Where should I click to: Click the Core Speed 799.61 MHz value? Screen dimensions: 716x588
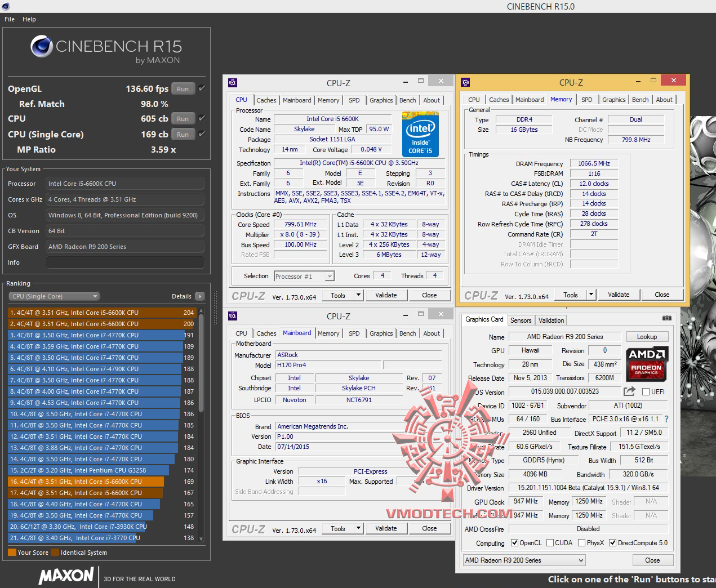(300, 224)
